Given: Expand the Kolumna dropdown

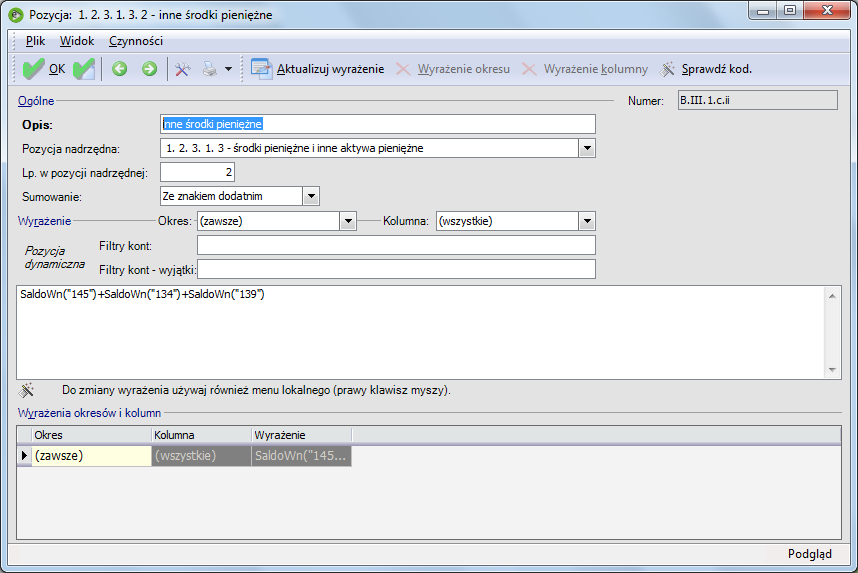Looking at the screenshot, I should click(587, 221).
